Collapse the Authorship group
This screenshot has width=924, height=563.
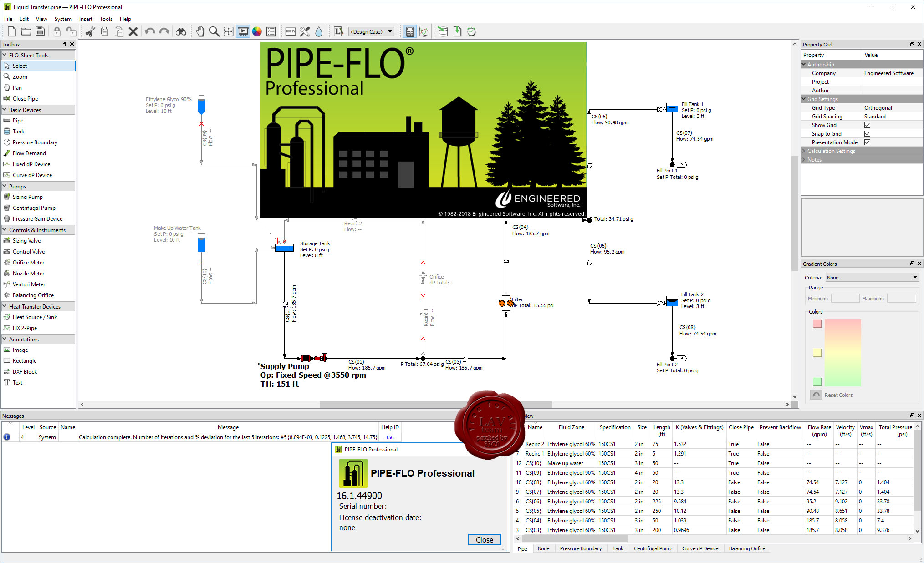click(804, 65)
